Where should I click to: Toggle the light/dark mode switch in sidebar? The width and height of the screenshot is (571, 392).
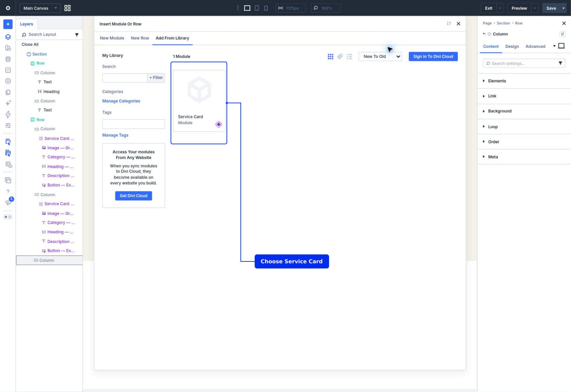(x=8, y=217)
